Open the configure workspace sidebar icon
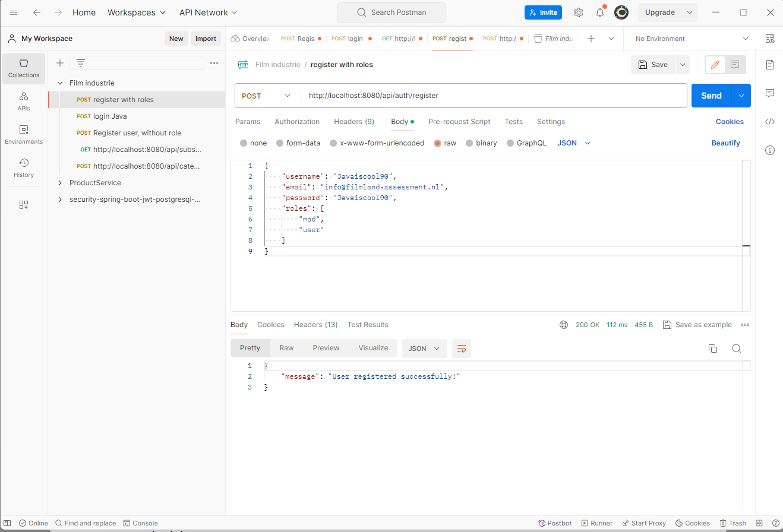This screenshot has height=532, width=783. 24,205
